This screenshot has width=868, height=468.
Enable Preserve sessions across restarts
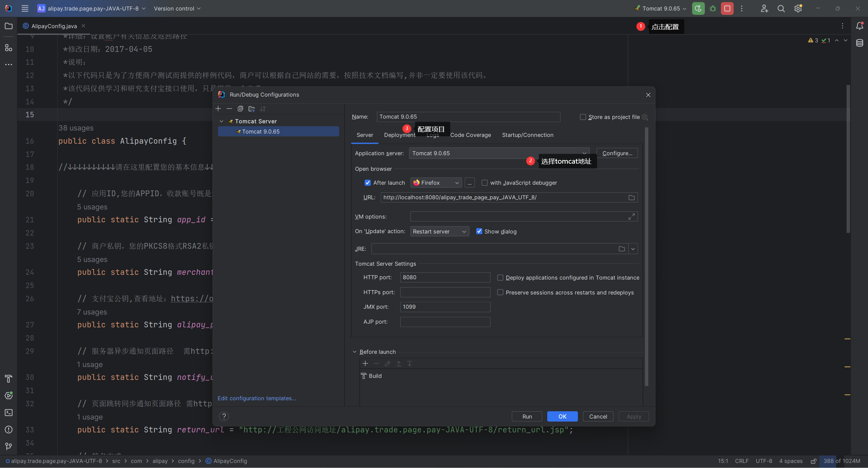(x=500, y=292)
